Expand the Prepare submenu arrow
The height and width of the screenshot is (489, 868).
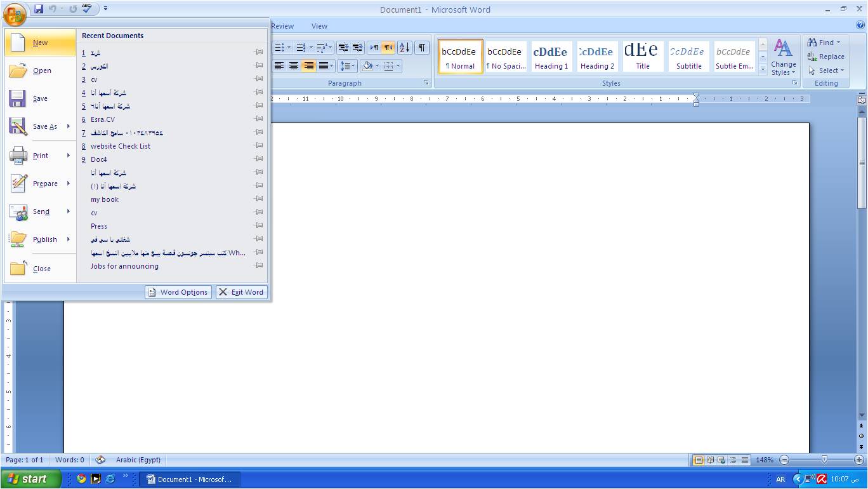click(69, 184)
